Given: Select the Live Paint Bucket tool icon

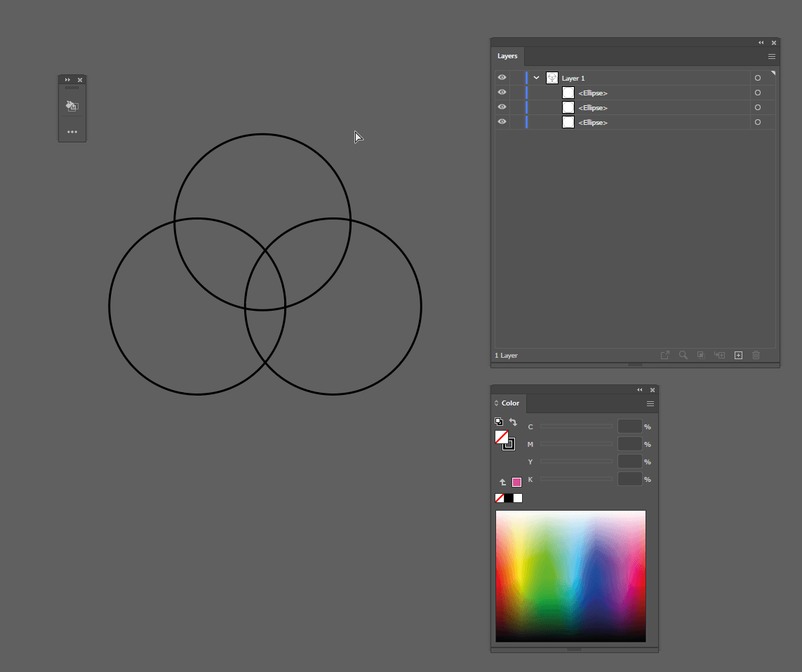Looking at the screenshot, I should click(x=72, y=106).
